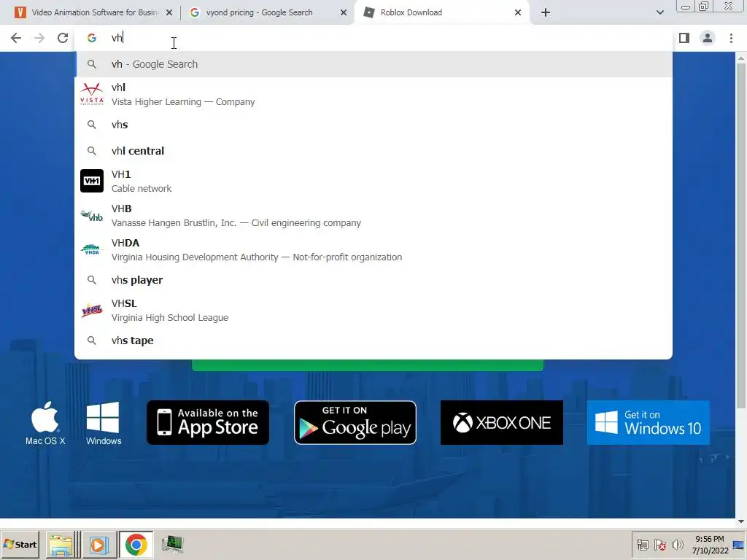Expand the tab search chevron
The image size is (747, 560).
(659, 13)
